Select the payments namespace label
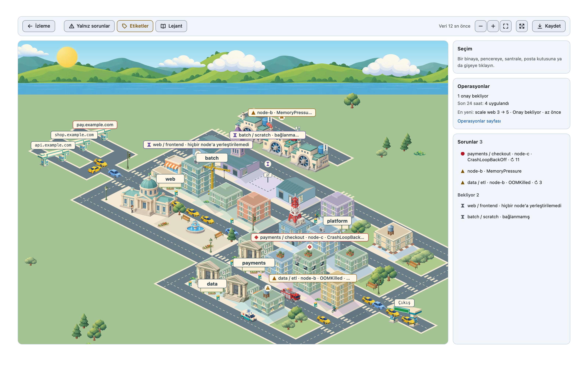Image resolution: width=588 pixels, height=368 pixels. tap(254, 263)
